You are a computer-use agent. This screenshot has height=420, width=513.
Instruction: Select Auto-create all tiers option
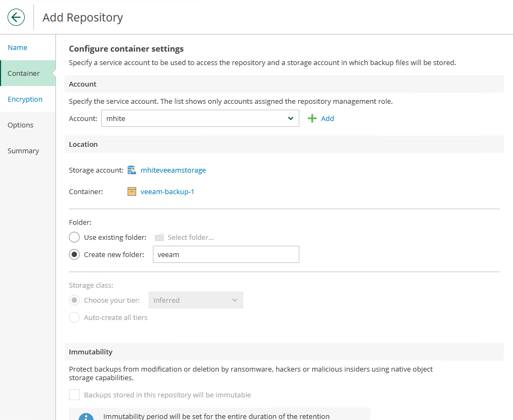coord(74,317)
